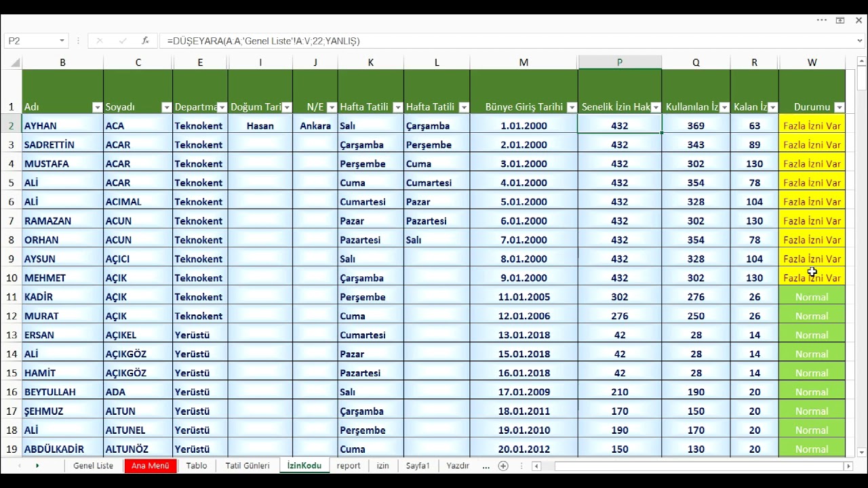
Task: Select column M header
Action: pyautogui.click(x=524, y=62)
